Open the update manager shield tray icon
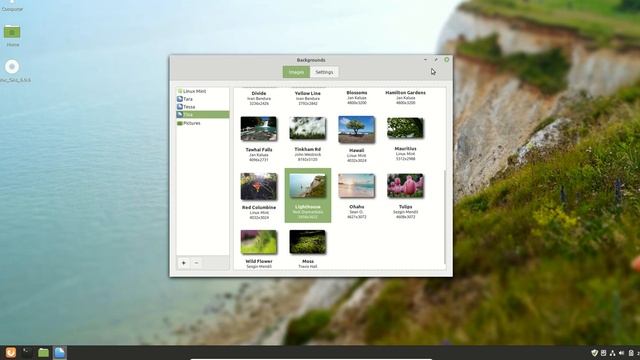The height and width of the screenshot is (360, 640). tap(594, 353)
